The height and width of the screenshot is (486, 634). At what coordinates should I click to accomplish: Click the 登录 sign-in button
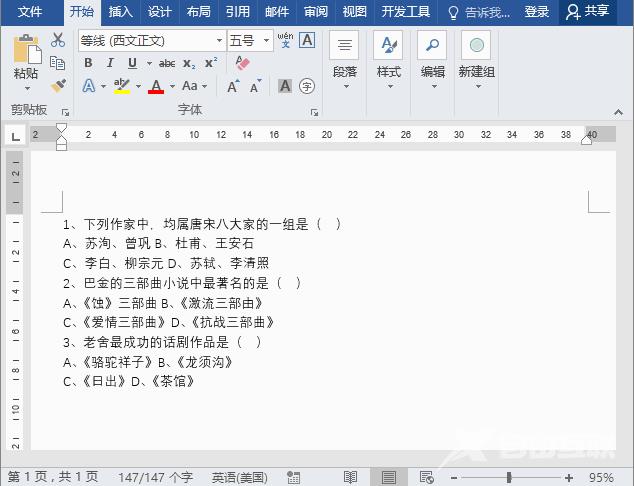click(537, 12)
